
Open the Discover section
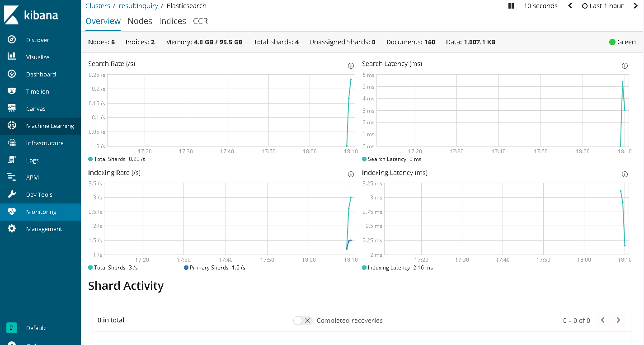pos(37,40)
